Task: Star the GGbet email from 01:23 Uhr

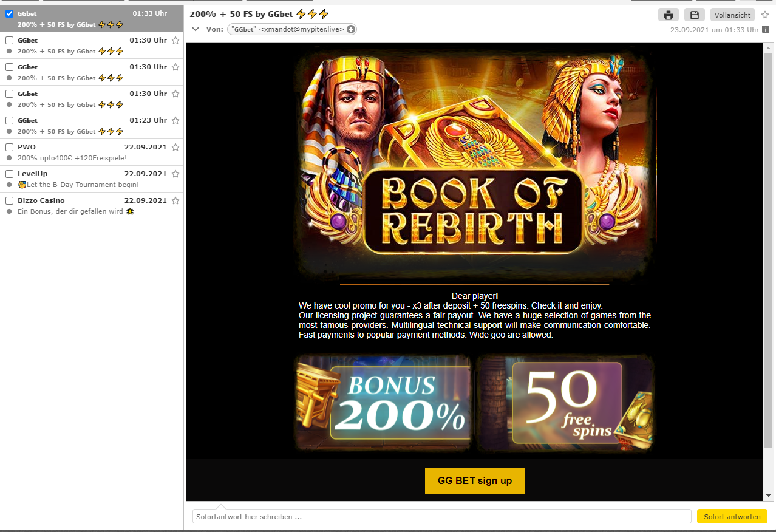Action: [175, 120]
